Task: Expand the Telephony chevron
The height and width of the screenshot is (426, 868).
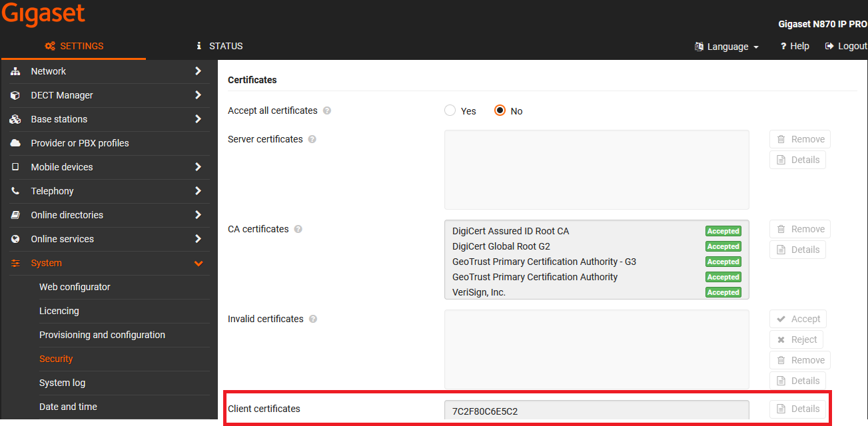Action: point(198,191)
